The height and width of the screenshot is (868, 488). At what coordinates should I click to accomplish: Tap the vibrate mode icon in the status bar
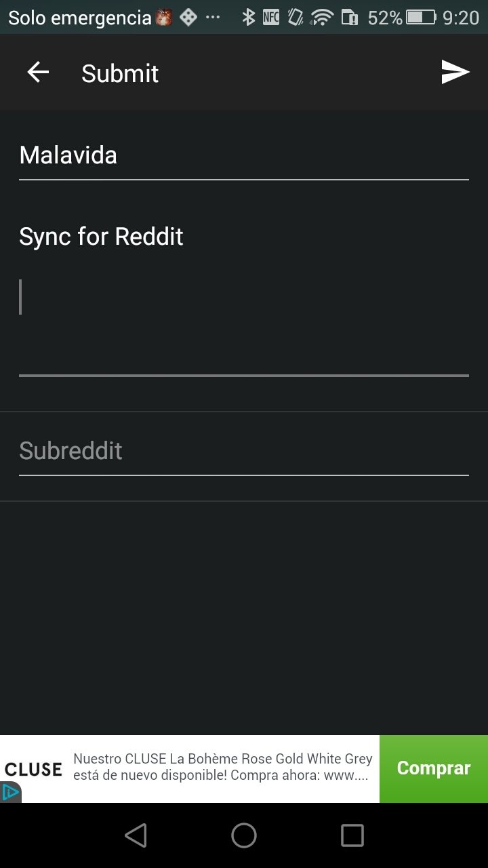click(x=296, y=17)
